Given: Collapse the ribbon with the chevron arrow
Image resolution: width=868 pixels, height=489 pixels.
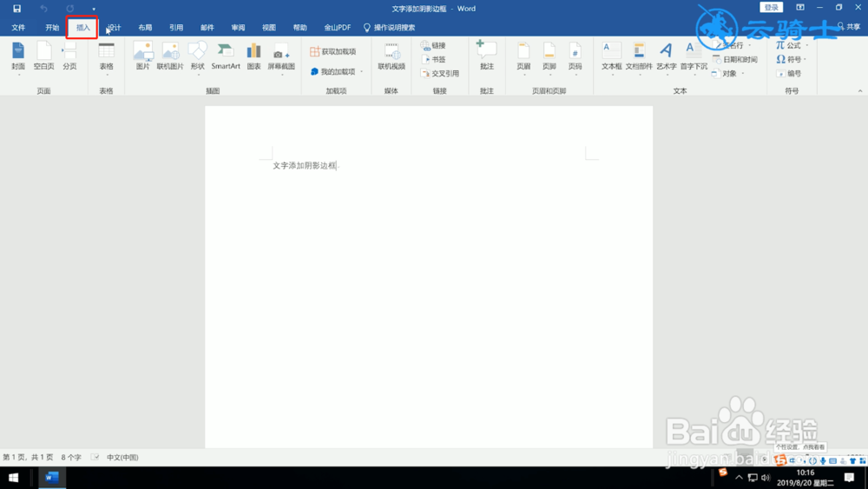Looking at the screenshot, I should (x=859, y=91).
